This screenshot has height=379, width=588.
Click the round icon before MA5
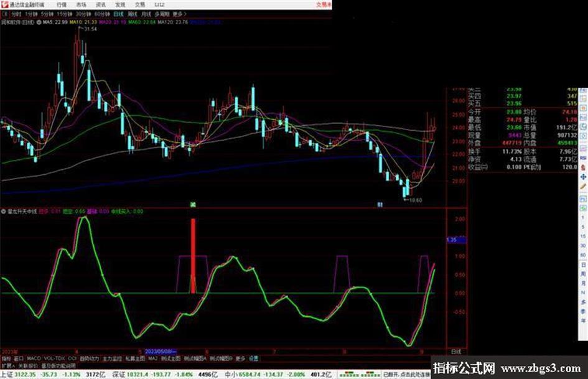click(39, 22)
